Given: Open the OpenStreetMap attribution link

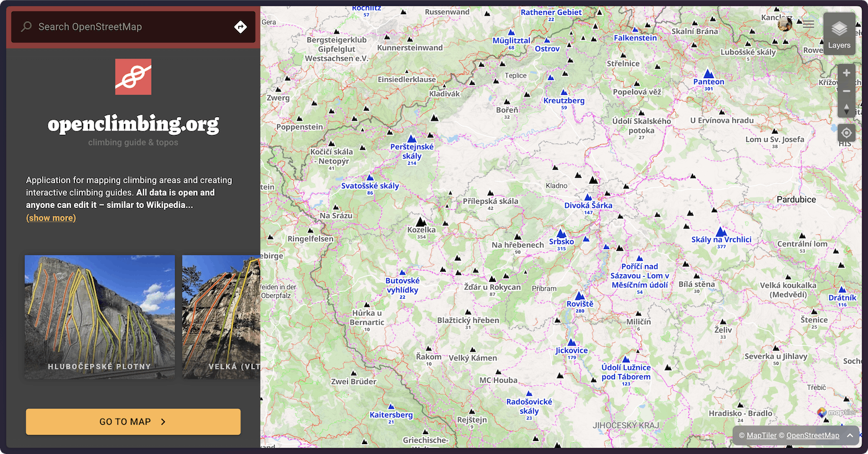Looking at the screenshot, I should click(813, 435).
